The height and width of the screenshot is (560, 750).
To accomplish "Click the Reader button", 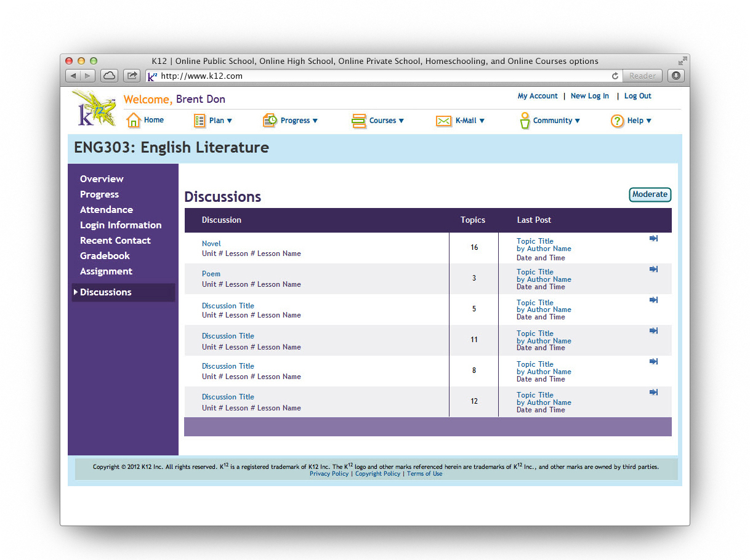I will click(643, 76).
